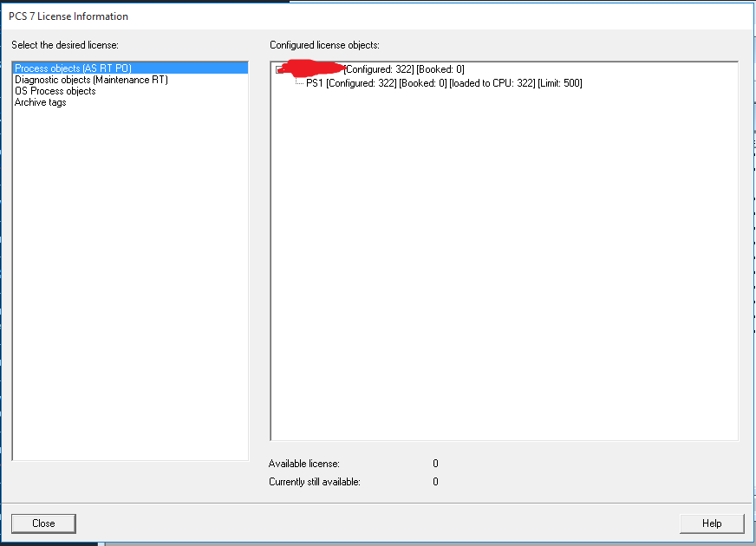This screenshot has height=546, width=756.
Task: Click the 'Currently still available:' label
Action: pyautogui.click(x=315, y=482)
